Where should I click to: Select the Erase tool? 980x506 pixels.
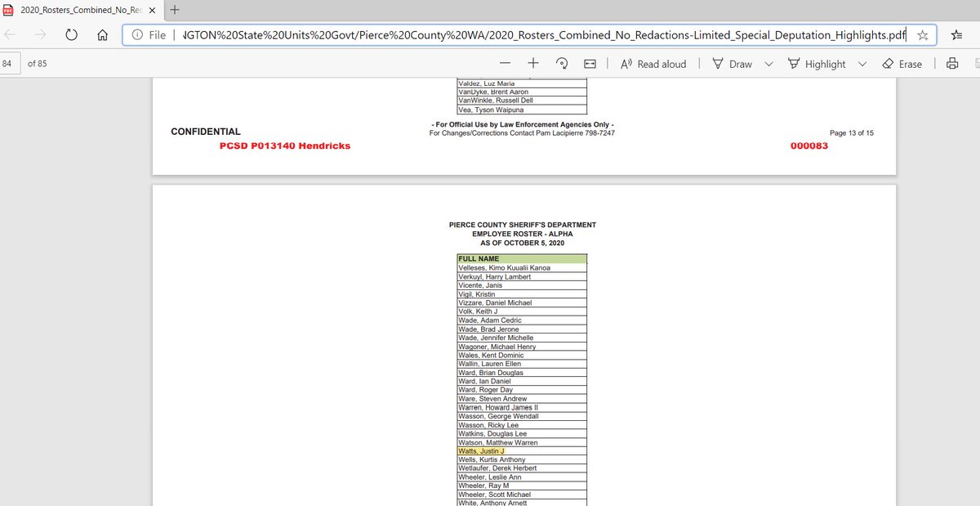(902, 64)
